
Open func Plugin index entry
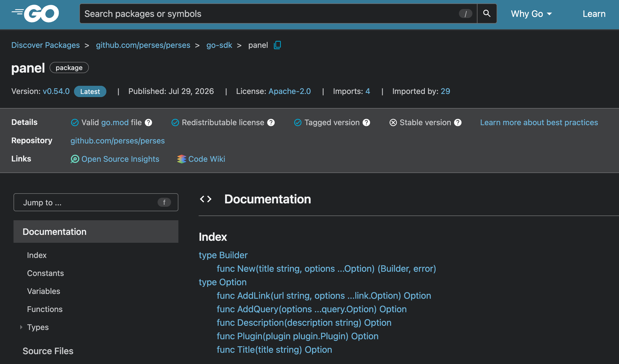298,336
